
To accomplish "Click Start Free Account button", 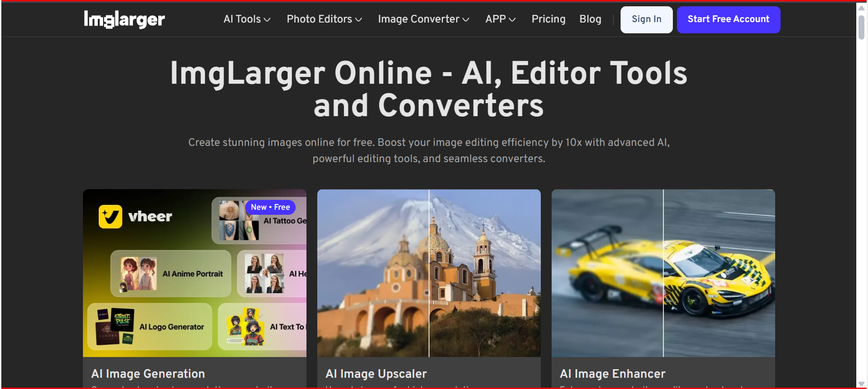I will 728,19.
